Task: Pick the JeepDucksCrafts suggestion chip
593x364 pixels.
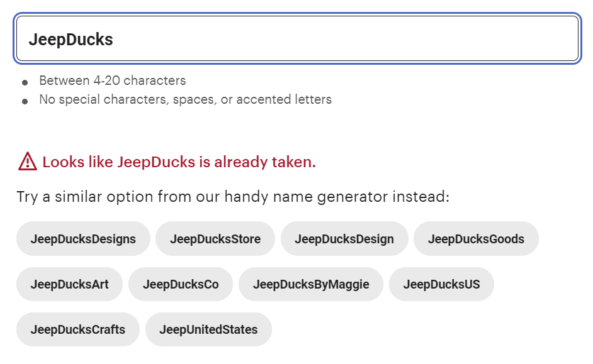Action: tap(78, 329)
